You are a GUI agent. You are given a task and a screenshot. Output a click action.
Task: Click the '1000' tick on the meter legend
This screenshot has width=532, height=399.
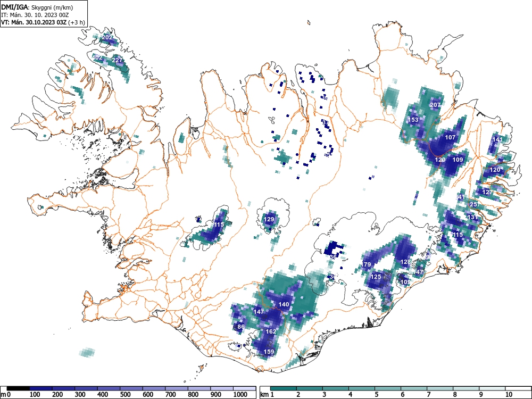(x=240, y=395)
